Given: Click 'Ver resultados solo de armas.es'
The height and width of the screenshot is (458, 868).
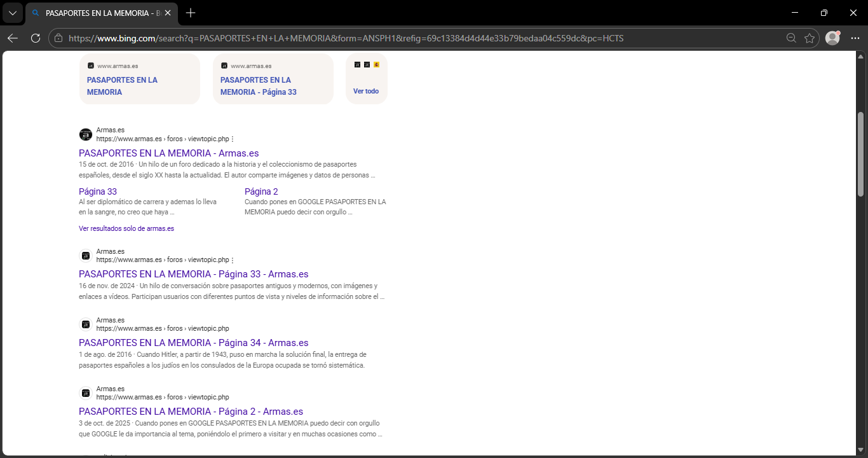Looking at the screenshot, I should (126, 228).
